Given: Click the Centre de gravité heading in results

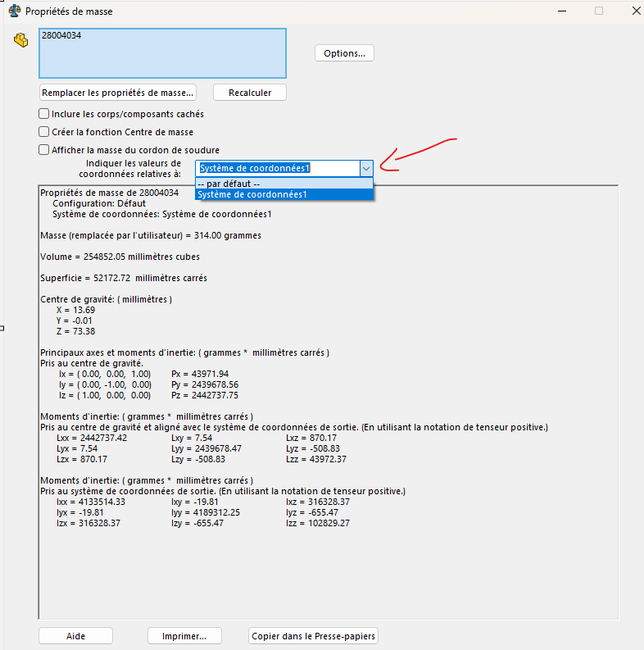Looking at the screenshot, I should pos(106,299).
